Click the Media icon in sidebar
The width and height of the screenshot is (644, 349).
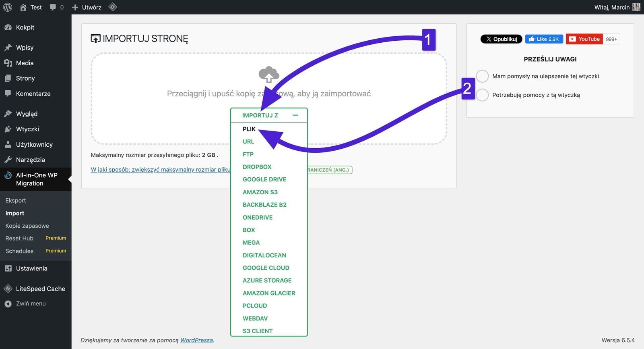8,63
